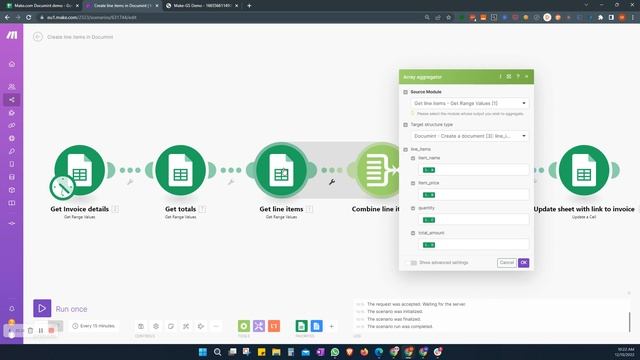Open Windows taskbar search

click(x=218, y=352)
